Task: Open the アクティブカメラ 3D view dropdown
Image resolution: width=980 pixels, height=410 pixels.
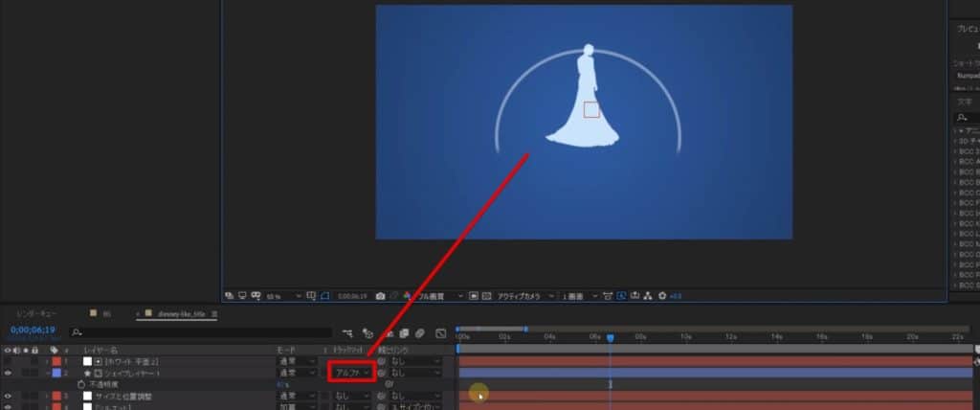Action: pyautogui.click(x=525, y=295)
